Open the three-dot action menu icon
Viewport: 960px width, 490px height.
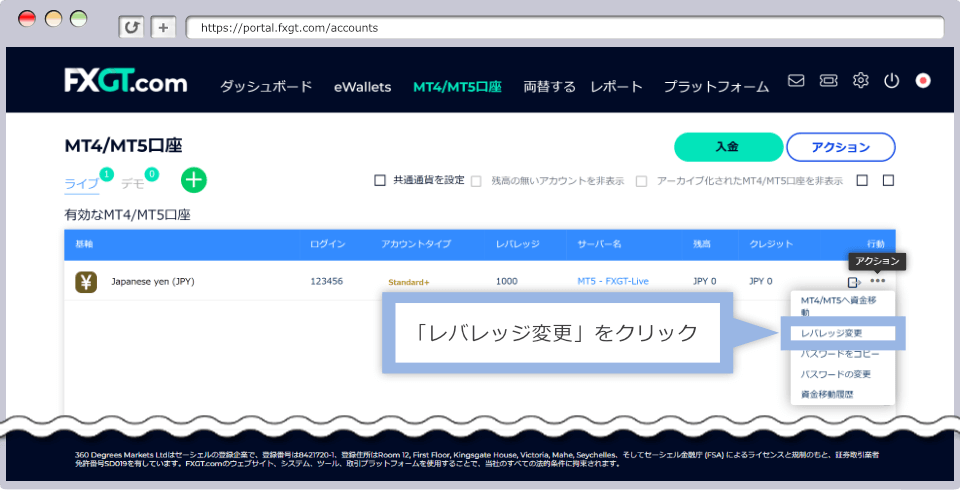[x=878, y=281]
